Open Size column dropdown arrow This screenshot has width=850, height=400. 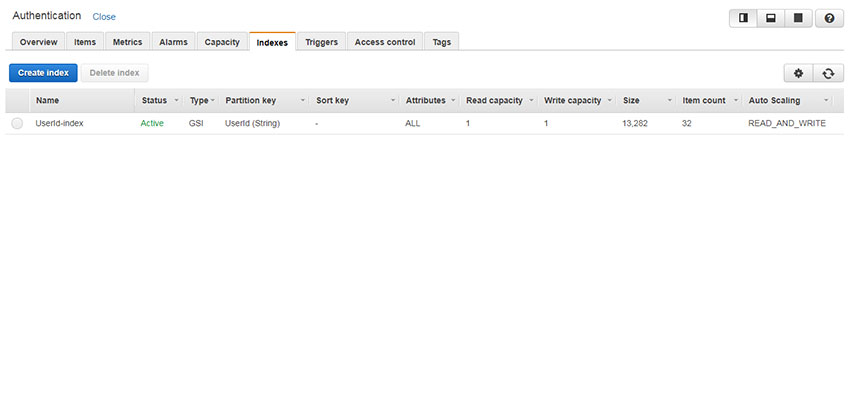point(670,100)
